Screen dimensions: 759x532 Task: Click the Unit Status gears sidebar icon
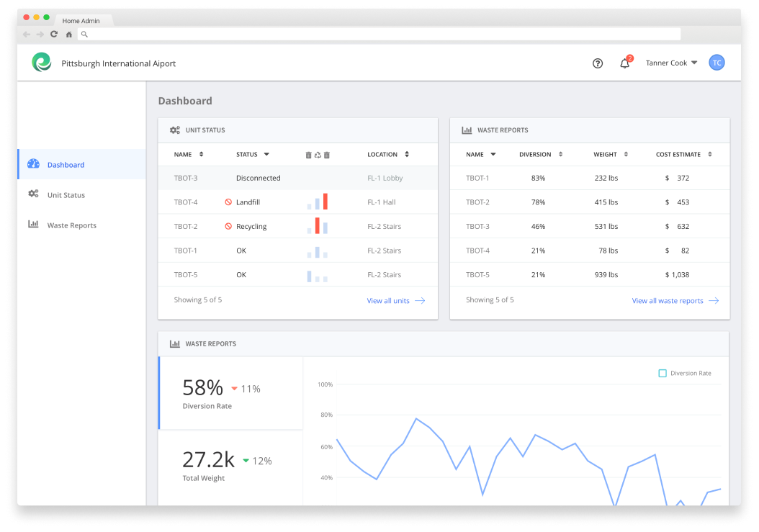33,194
